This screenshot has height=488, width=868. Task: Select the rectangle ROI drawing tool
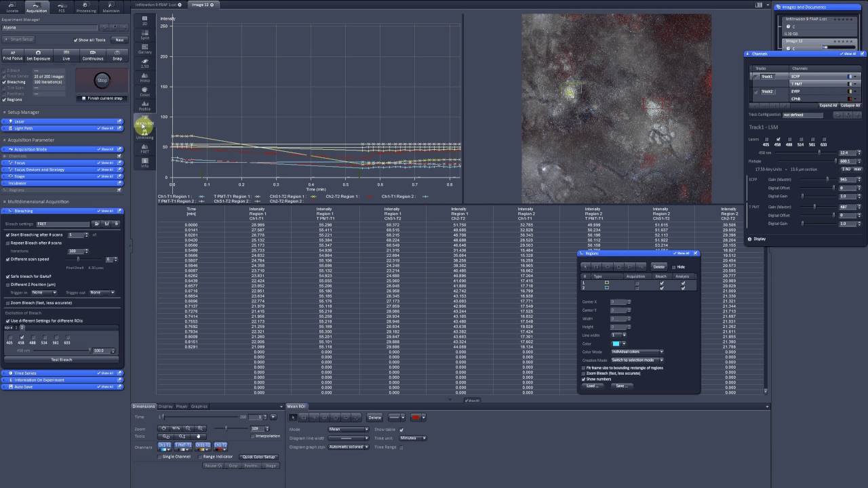point(304,418)
